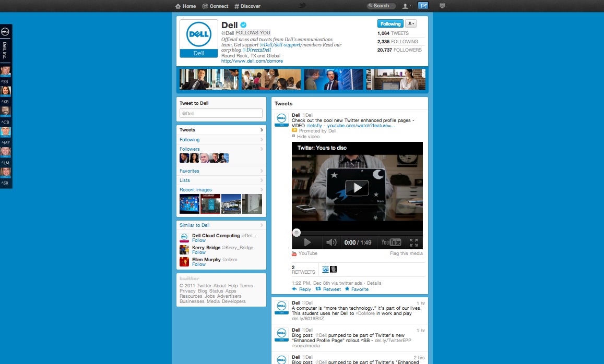Select the Tweets sidebar menu item
604x364 pixels.
(x=221, y=130)
